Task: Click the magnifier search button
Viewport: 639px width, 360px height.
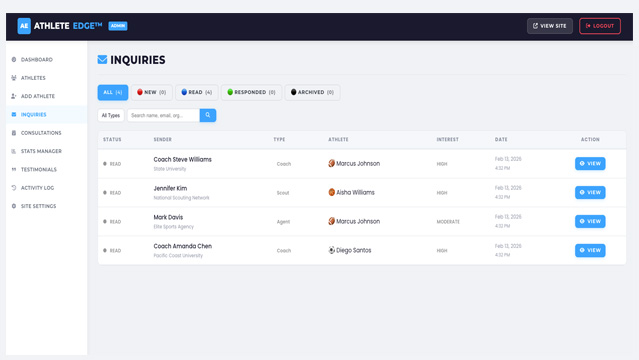Action: 208,115
